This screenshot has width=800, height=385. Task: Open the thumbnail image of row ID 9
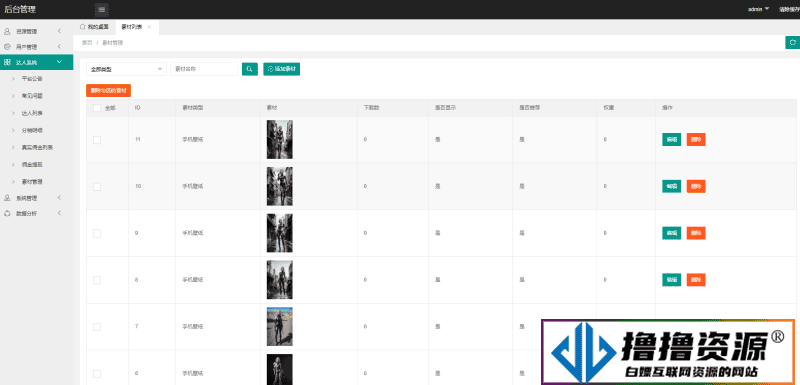(280, 233)
